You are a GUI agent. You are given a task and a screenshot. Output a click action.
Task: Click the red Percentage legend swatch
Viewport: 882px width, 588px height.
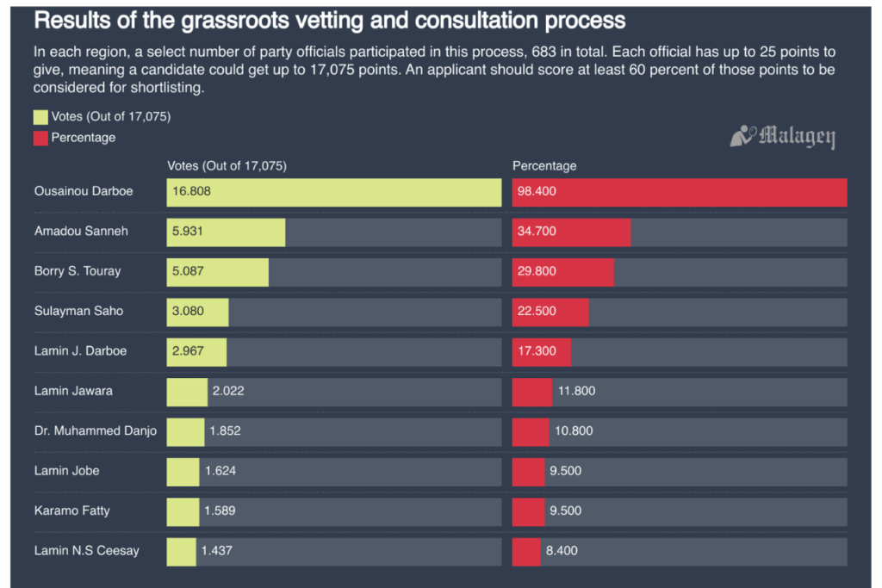(40, 138)
